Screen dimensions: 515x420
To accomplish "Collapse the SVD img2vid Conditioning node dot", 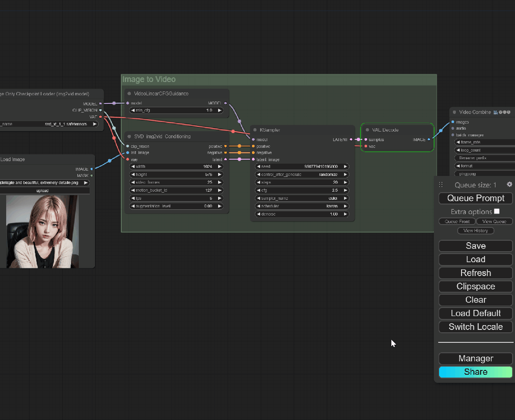I will click(x=129, y=136).
